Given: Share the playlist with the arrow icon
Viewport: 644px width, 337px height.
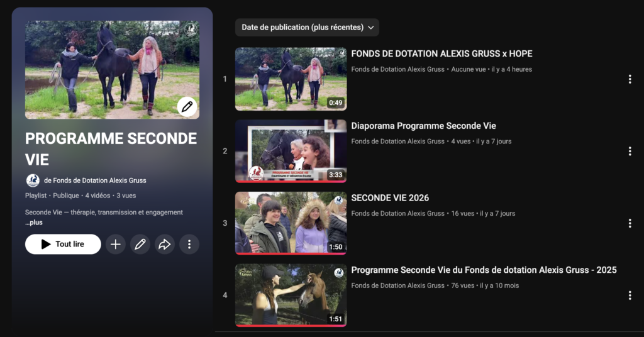Looking at the screenshot, I should (x=165, y=244).
